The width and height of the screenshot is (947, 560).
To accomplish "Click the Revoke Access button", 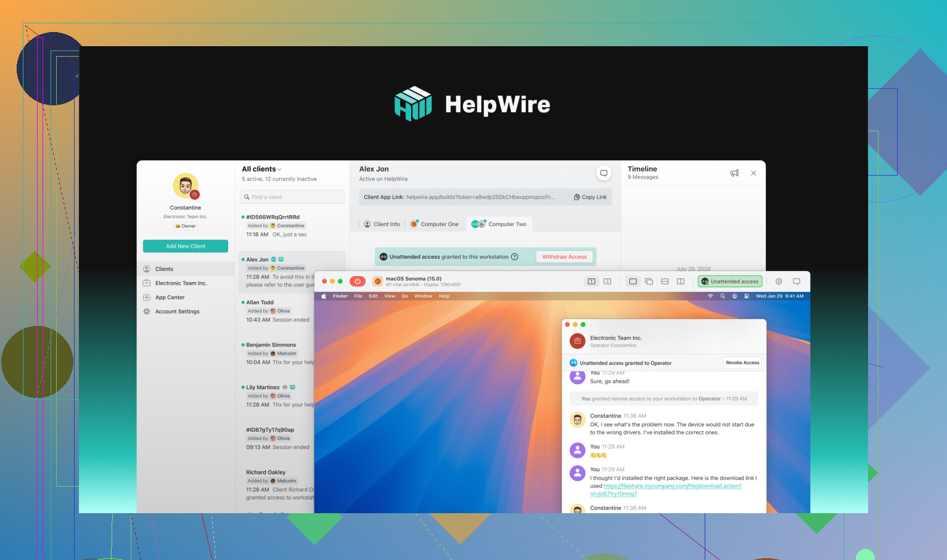I will pyautogui.click(x=742, y=363).
